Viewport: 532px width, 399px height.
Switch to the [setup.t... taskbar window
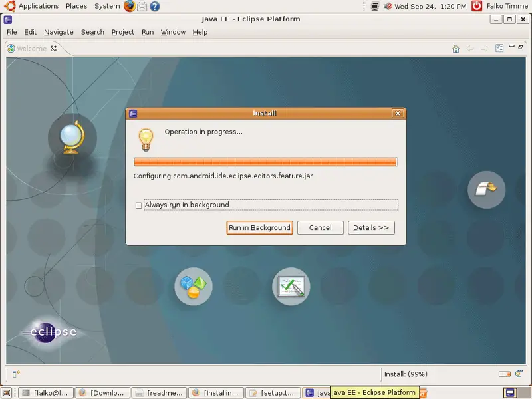273,393
